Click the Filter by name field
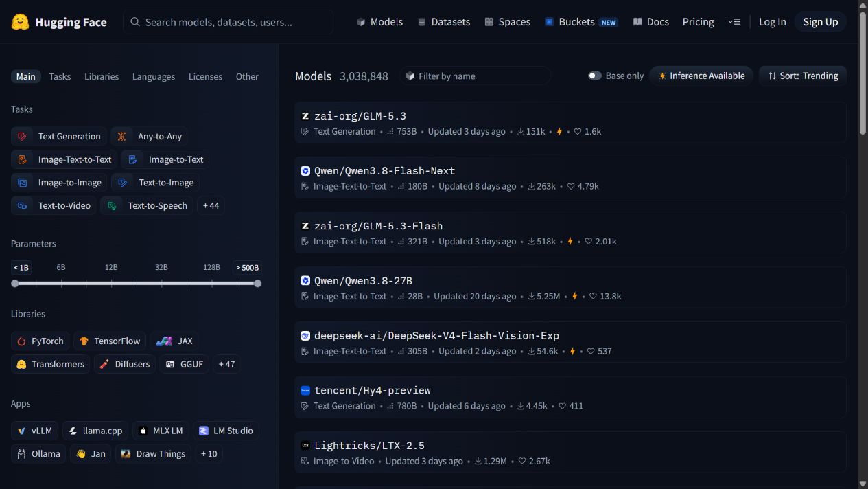This screenshot has width=868, height=489. (475, 76)
